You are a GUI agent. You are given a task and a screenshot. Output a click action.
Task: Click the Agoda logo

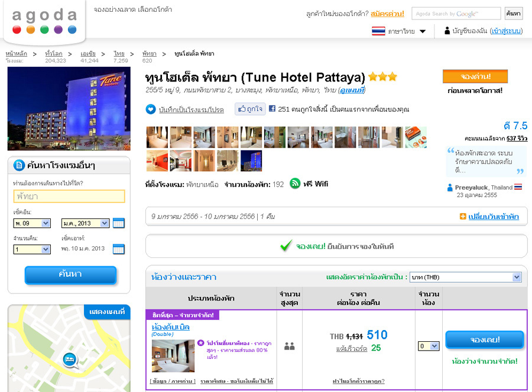[x=44, y=21]
